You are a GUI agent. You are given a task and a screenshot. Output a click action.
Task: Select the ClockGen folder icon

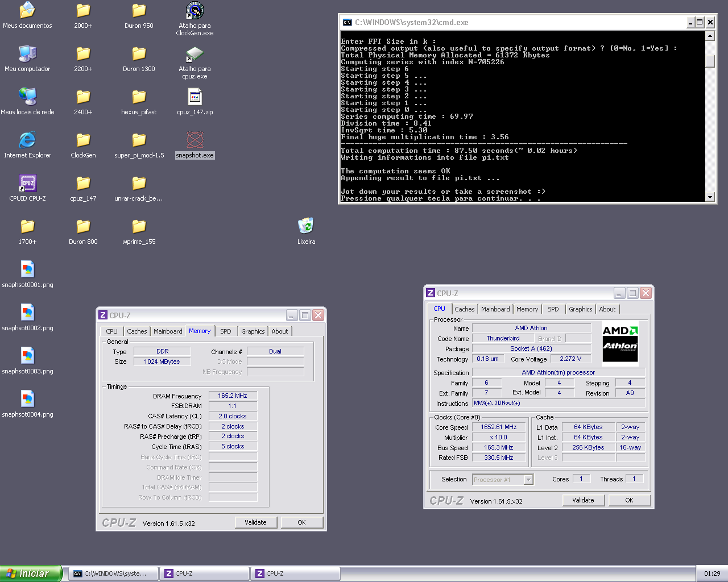[83, 145]
